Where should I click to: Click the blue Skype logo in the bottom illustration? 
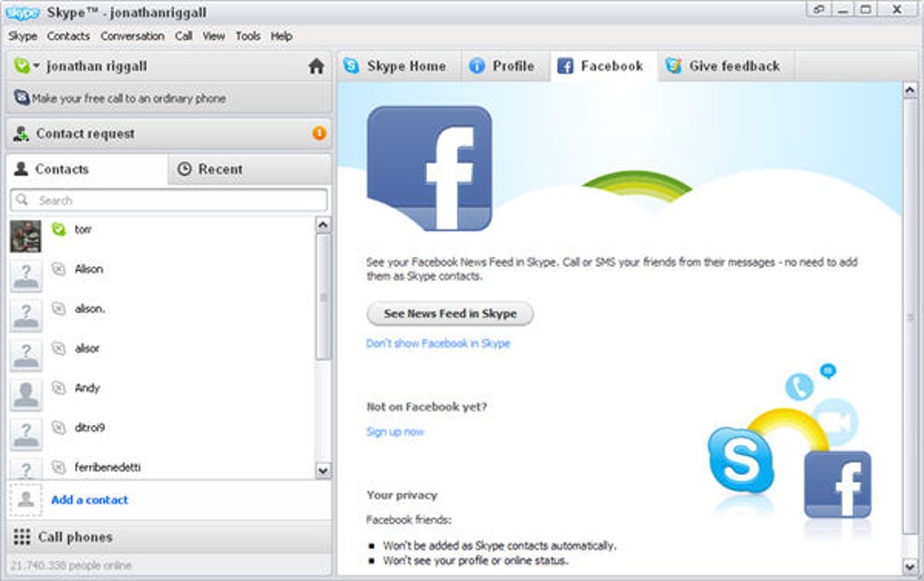741,460
